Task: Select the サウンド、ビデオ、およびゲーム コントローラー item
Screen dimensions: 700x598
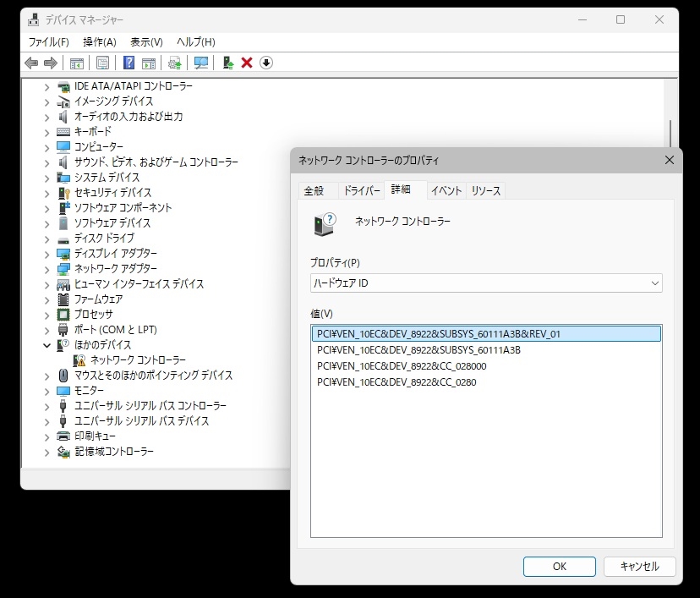Action: click(x=156, y=162)
